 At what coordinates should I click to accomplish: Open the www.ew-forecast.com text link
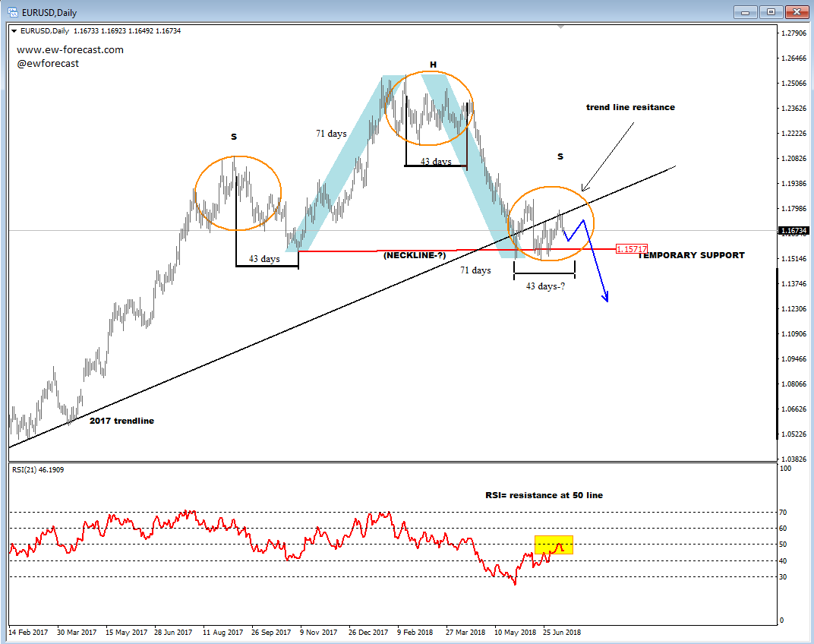(70, 50)
